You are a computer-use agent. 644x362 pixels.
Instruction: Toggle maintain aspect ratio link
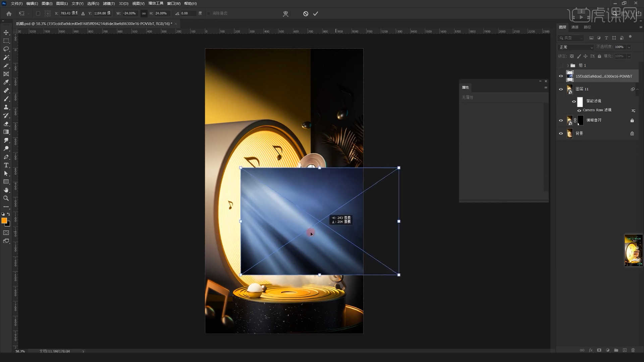[x=144, y=13]
